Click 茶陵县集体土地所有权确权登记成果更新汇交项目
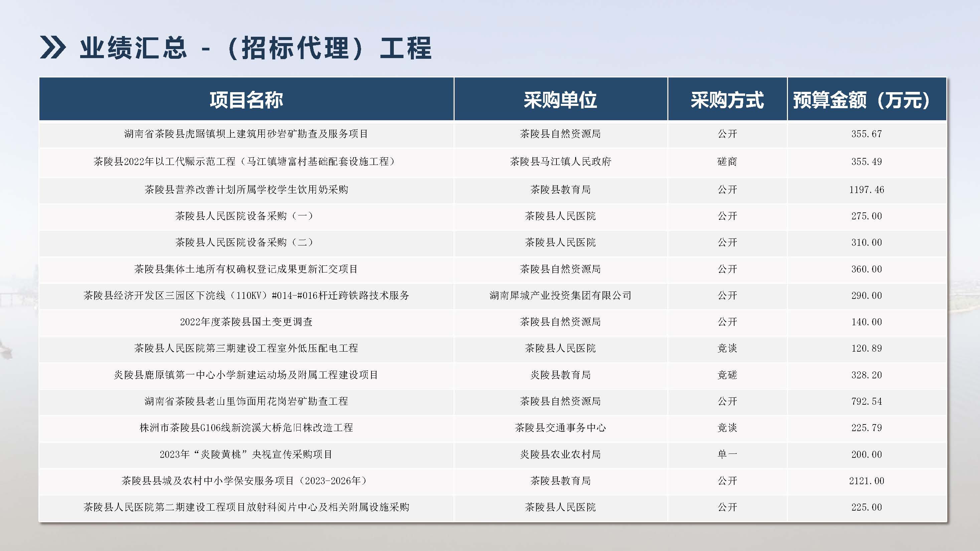The width and height of the screenshot is (980, 551). point(246,269)
